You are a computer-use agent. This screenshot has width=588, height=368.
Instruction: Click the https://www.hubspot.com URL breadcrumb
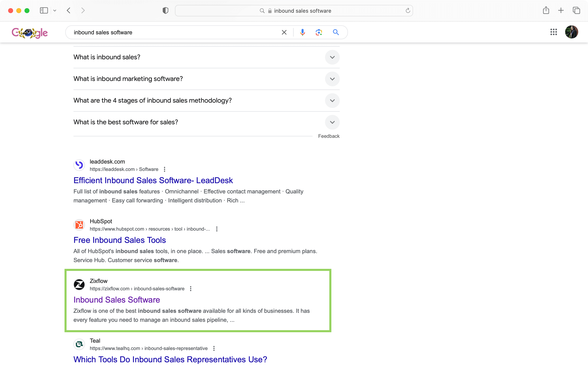(150, 229)
